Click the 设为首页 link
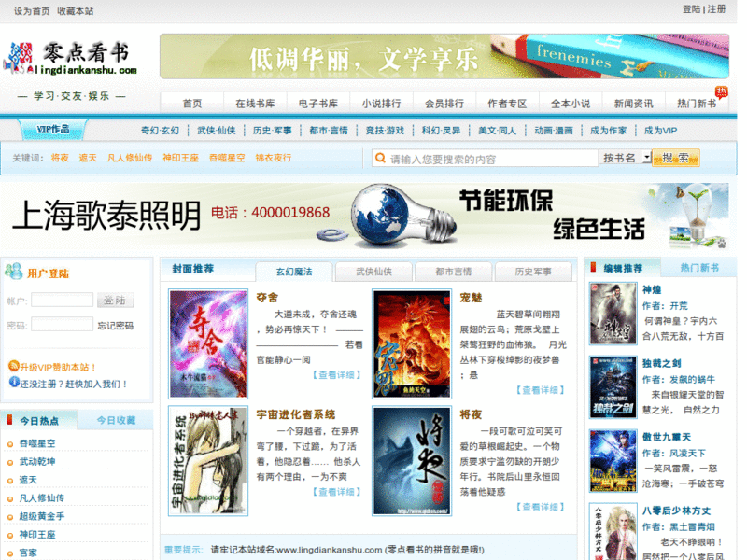747x560 pixels. tap(32, 11)
